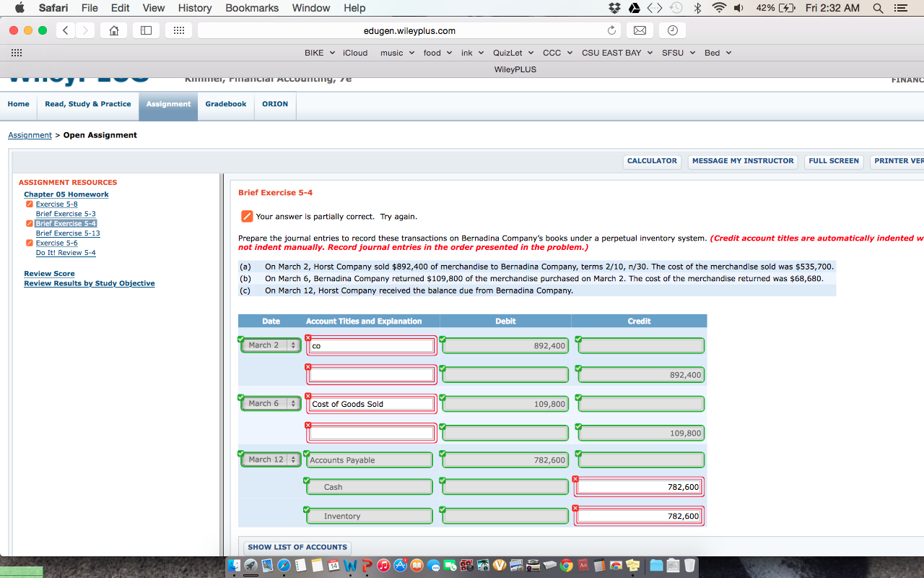The width and height of the screenshot is (924, 578).
Task: Open the App Store from the Dock
Action: point(401,565)
